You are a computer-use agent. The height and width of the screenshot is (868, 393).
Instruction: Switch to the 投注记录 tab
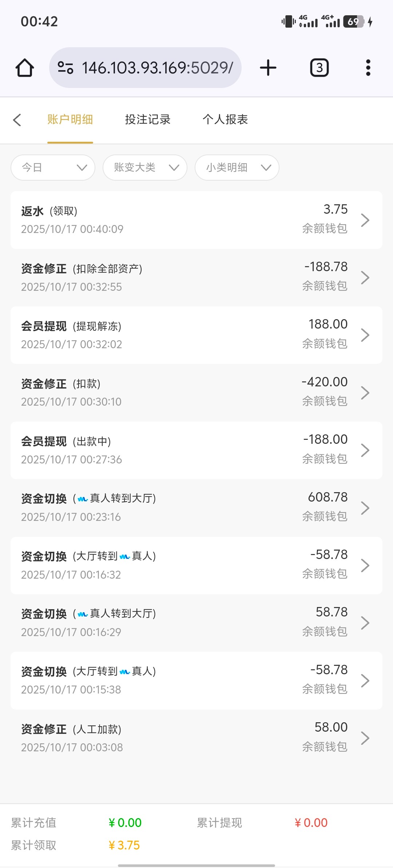click(x=148, y=120)
